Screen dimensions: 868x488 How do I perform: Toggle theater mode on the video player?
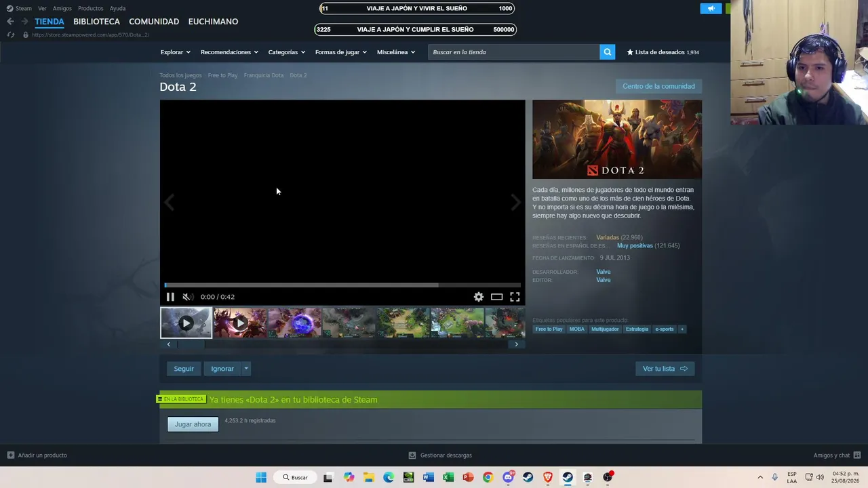[x=497, y=297]
